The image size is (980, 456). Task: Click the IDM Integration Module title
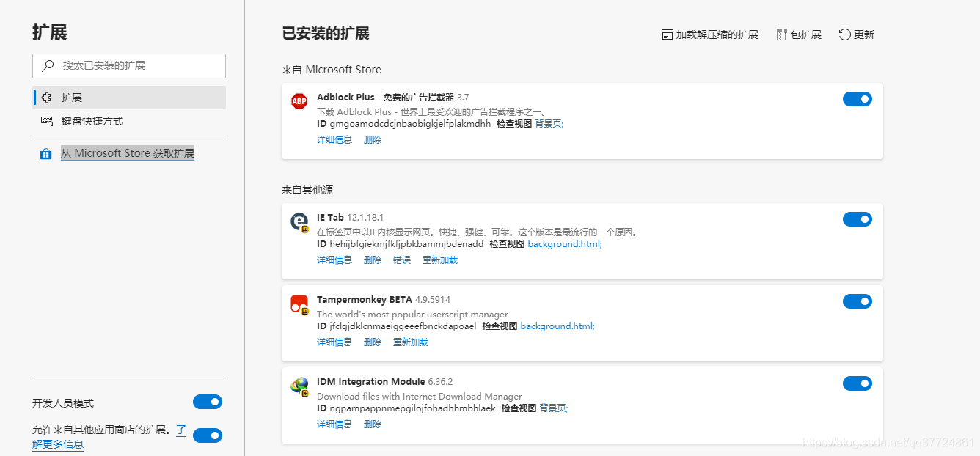coord(371,381)
